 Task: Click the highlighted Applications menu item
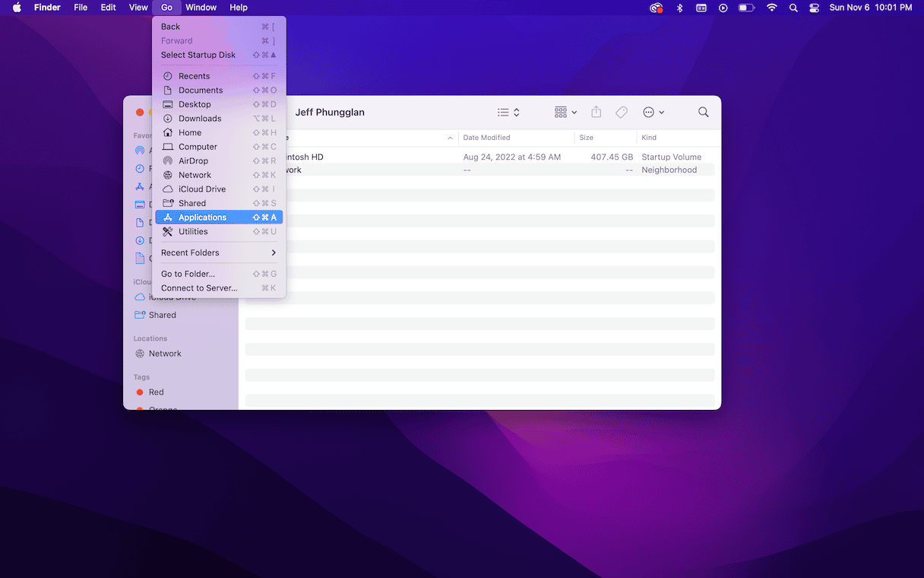click(219, 218)
